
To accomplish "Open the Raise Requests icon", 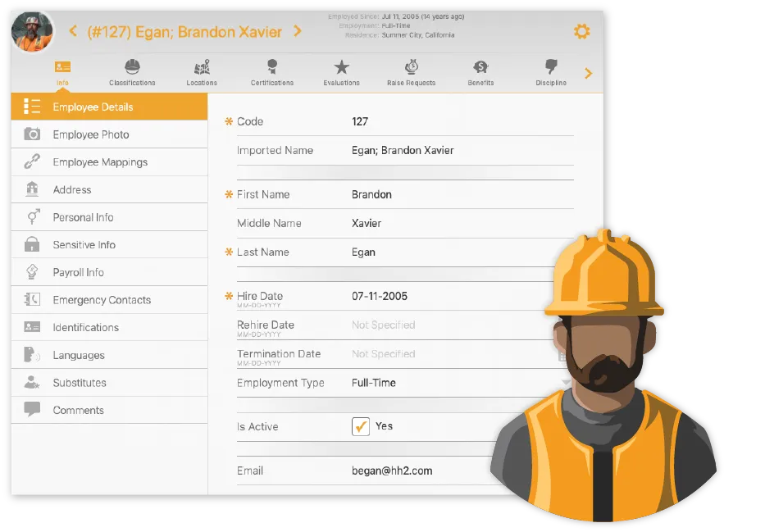I will (410, 66).
